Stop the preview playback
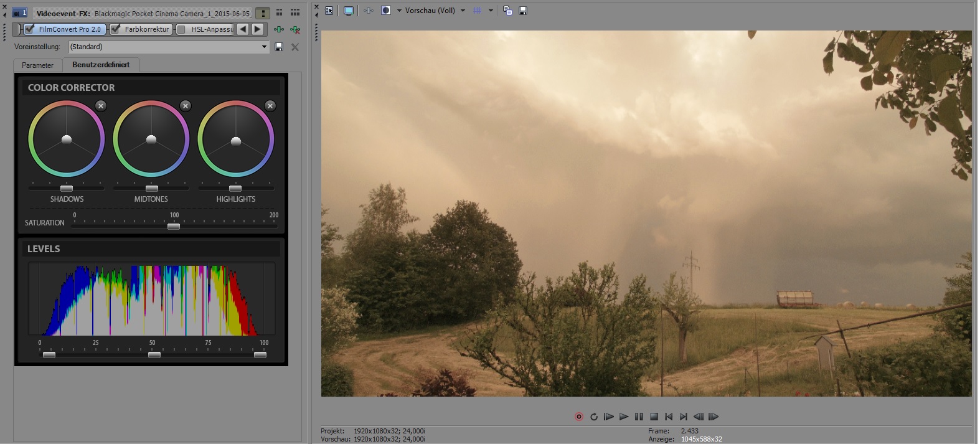This screenshot has width=980, height=444. point(654,417)
